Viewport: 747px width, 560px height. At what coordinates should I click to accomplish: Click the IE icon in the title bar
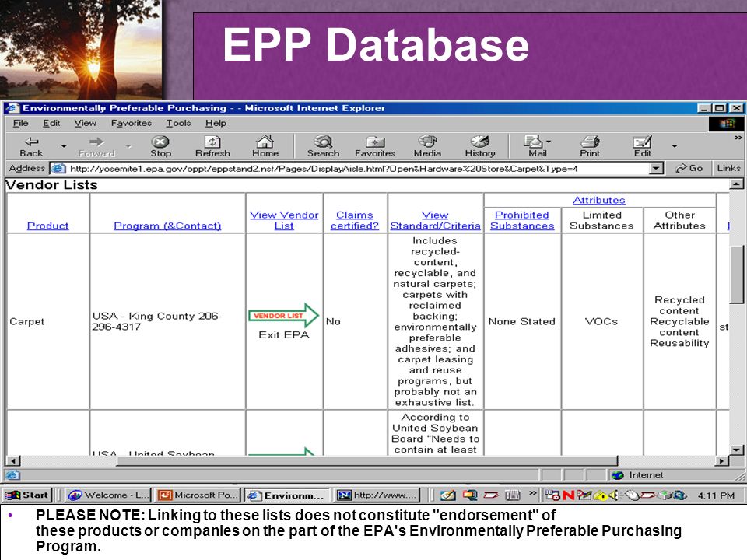13,108
